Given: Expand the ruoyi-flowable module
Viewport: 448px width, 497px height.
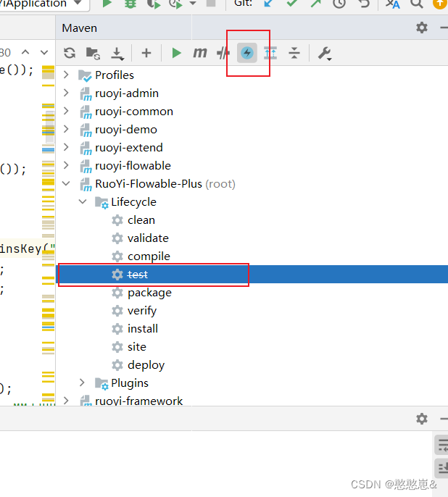Looking at the screenshot, I should (66, 165).
